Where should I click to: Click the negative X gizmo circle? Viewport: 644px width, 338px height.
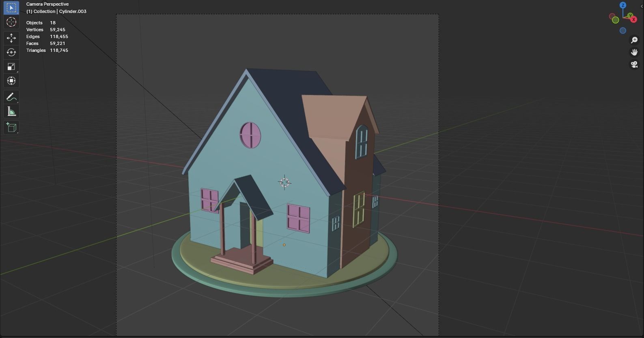pos(612,17)
